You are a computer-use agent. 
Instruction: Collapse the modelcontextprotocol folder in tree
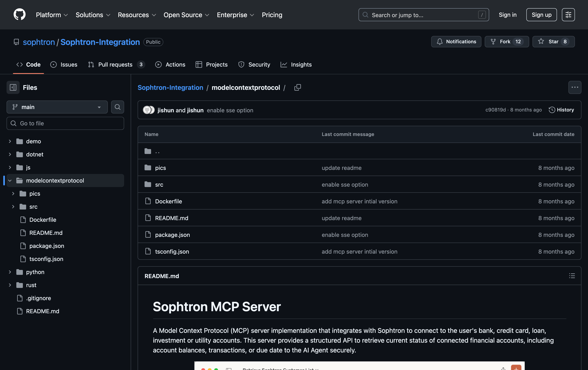(10, 181)
